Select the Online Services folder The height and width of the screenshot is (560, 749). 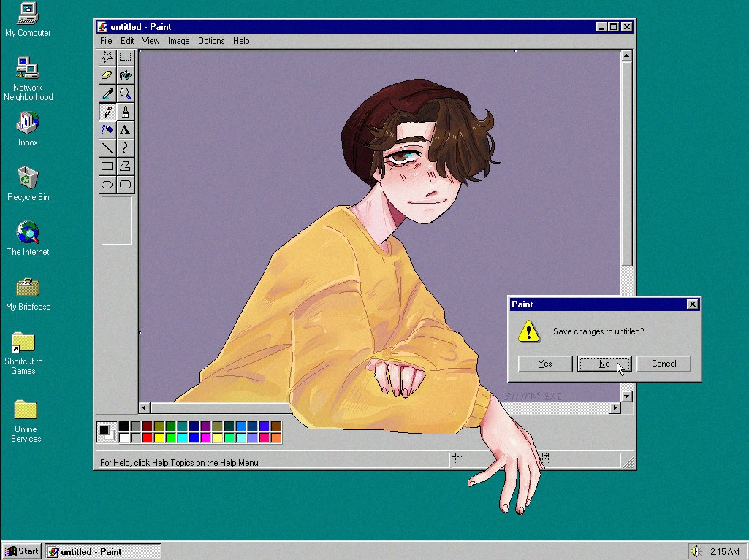tap(26, 421)
